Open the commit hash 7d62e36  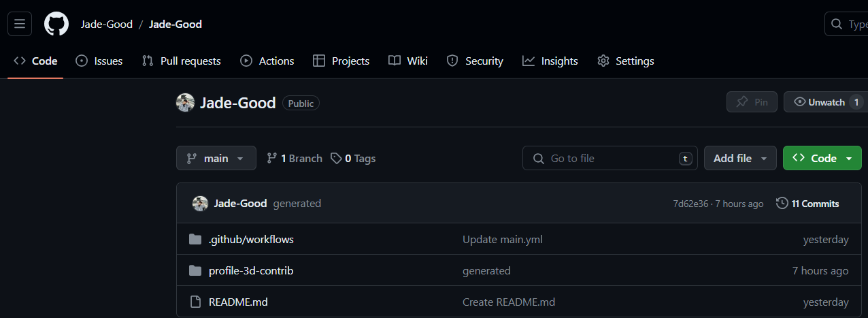pos(690,204)
